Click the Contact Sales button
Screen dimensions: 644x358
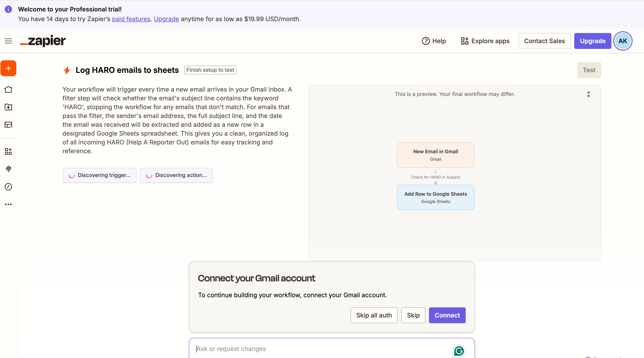[x=544, y=41]
